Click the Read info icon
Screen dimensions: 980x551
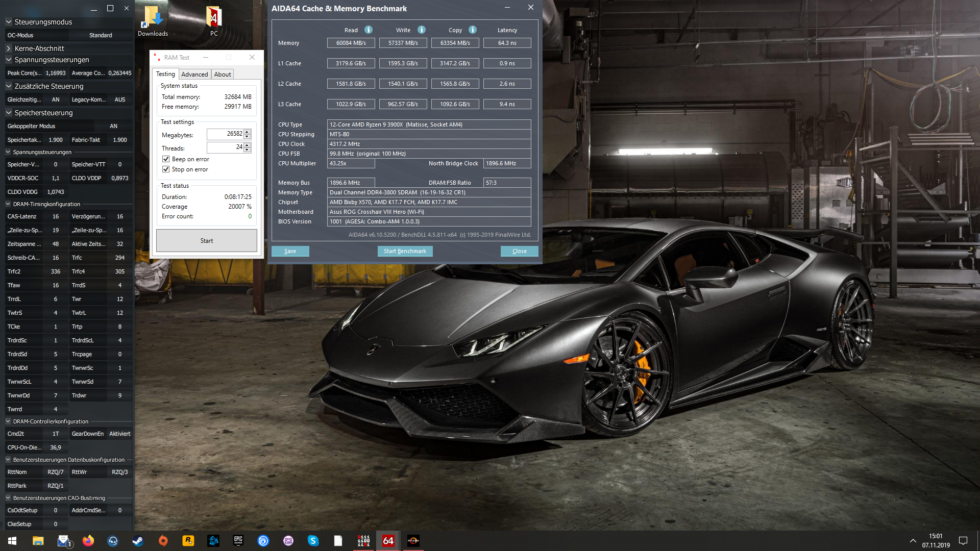[x=369, y=30]
